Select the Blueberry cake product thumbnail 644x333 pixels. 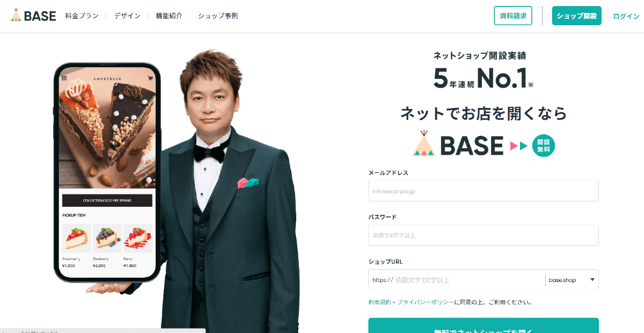click(107, 238)
